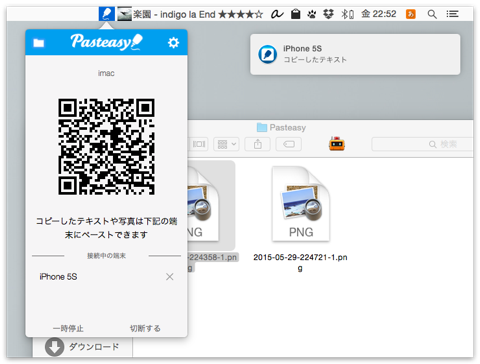
Task: Select iPhone 5S in connected devices list
Action: click(x=58, y=277)
